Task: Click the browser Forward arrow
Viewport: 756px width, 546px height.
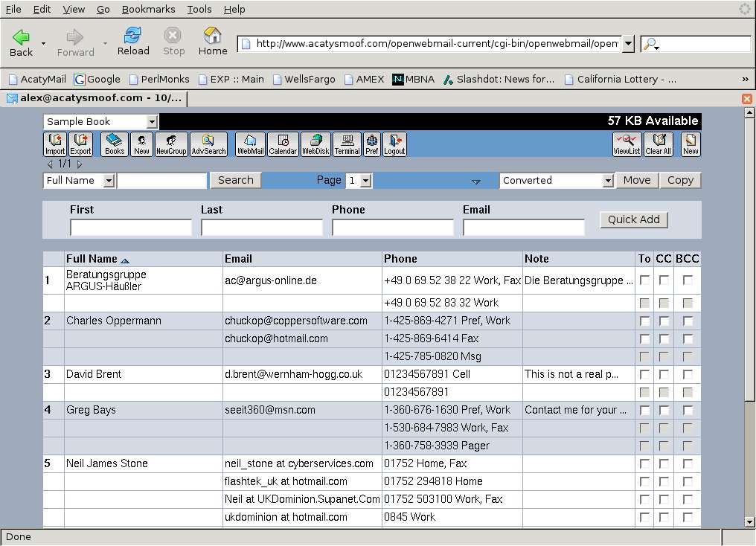Action: click(75, 42)
